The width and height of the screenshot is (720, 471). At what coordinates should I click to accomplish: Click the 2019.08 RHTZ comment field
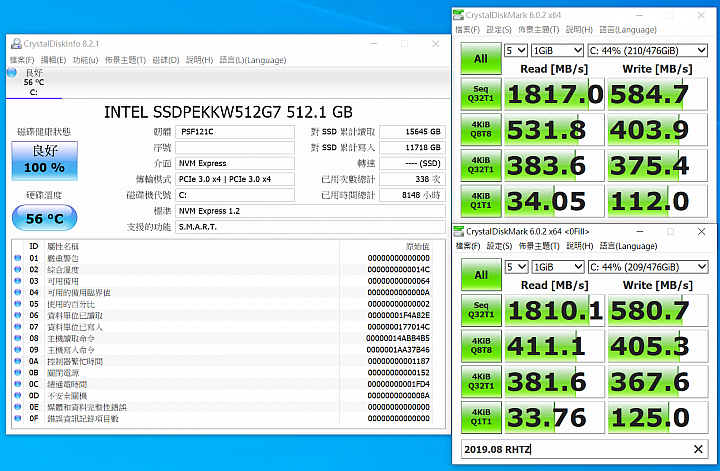tap(584, 449)
